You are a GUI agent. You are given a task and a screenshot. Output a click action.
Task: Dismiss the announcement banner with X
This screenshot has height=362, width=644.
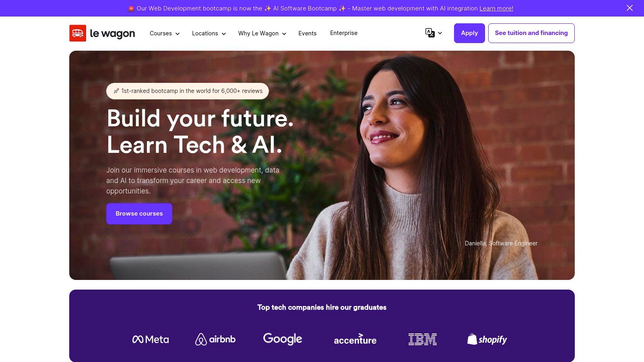(x=630, y=8)
